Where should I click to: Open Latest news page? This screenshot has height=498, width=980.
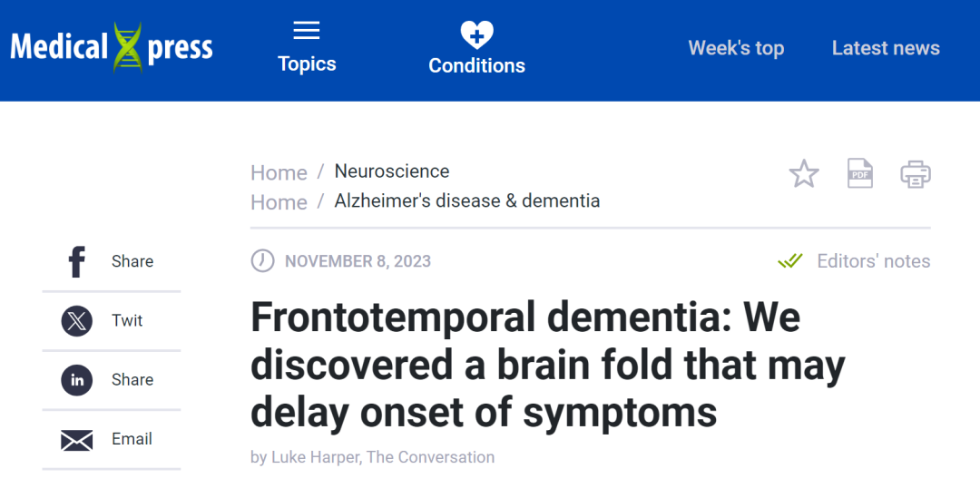coord(886,48)
